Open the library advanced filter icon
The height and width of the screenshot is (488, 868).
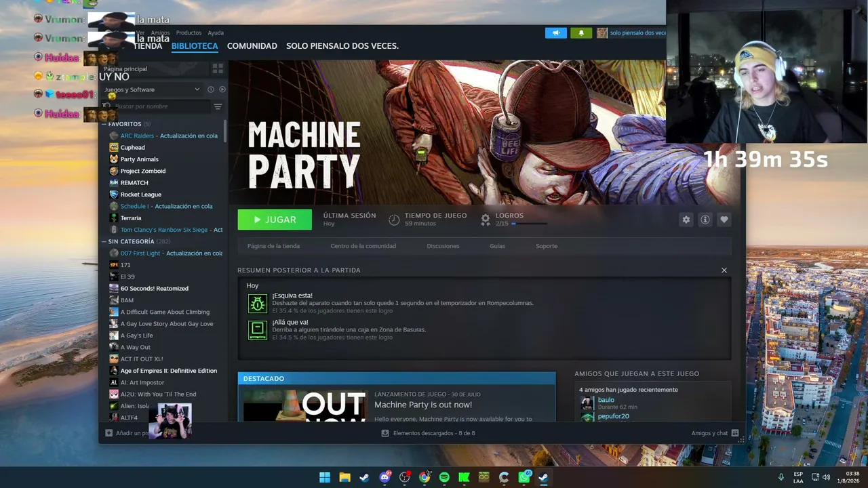[x=218, y=106]
